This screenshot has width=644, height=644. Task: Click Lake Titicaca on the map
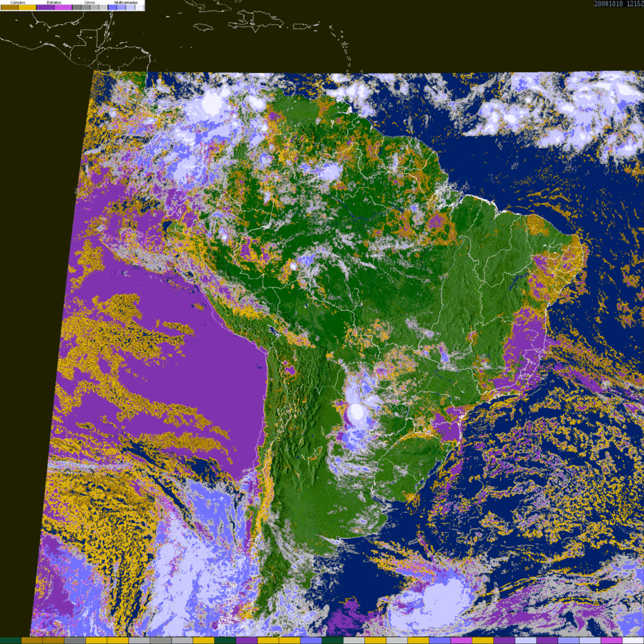point(273,330)
